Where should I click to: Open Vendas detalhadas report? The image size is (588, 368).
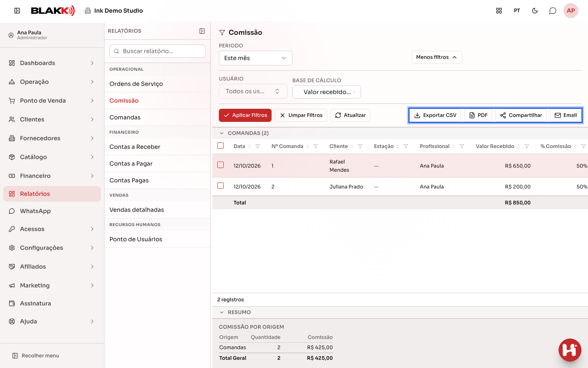pyautogui.click(x=158, y=210)
